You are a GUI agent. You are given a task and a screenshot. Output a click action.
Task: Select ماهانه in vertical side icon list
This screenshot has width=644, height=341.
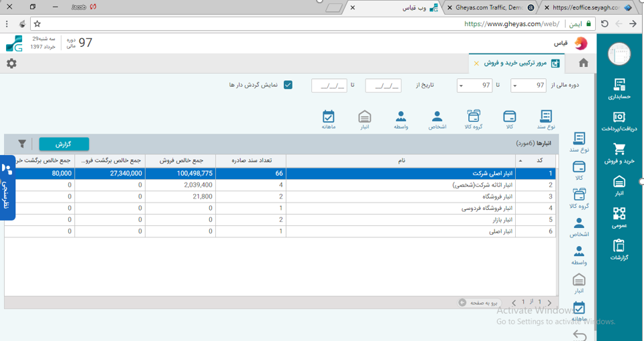click(x=579, y=312)
